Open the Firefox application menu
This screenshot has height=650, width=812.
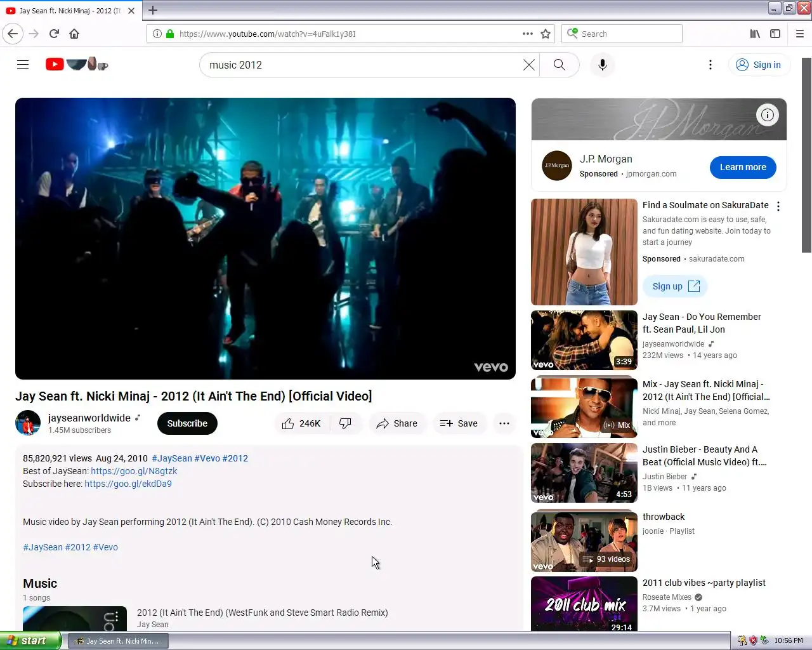800,34
